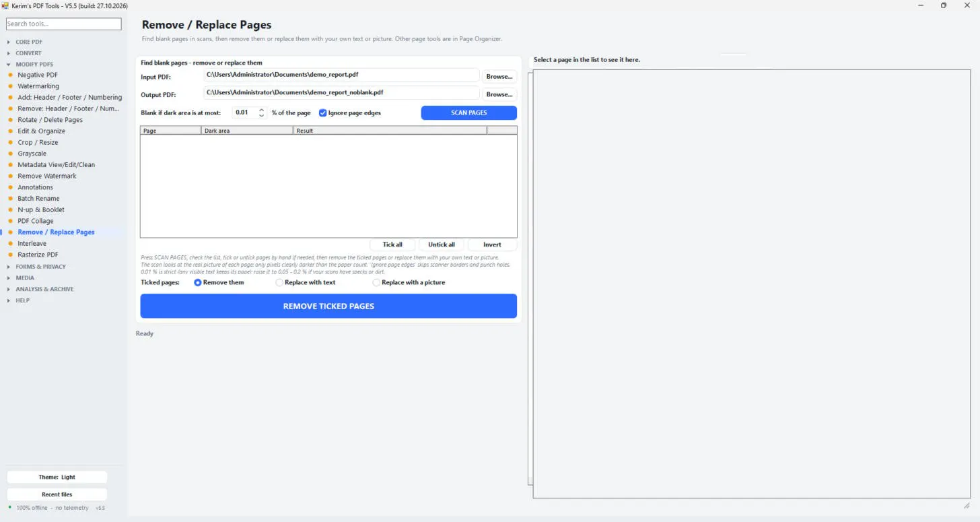Open the Grayscale tool

[32, 154]
